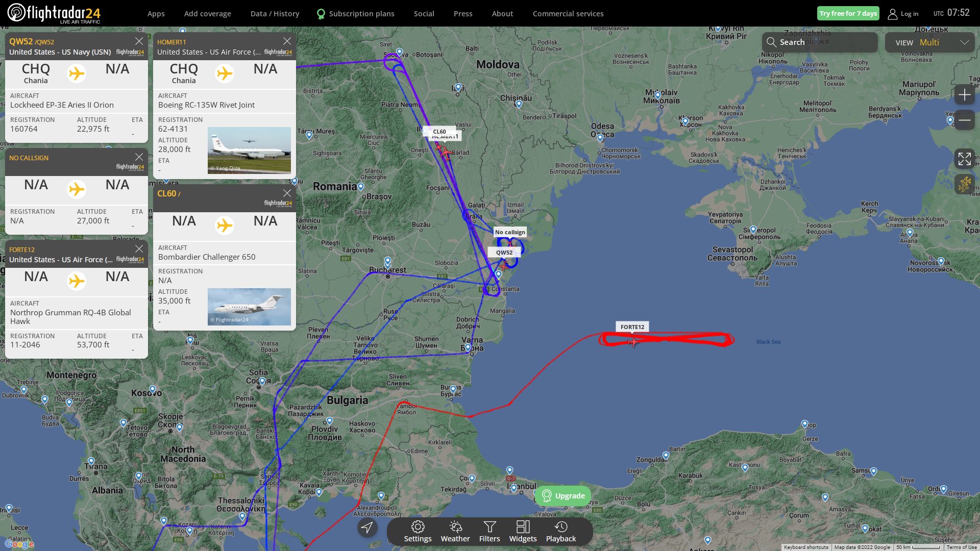Click the geolocation arrow button
Viewport: 980px width, 551px height.
click(367, 528)
